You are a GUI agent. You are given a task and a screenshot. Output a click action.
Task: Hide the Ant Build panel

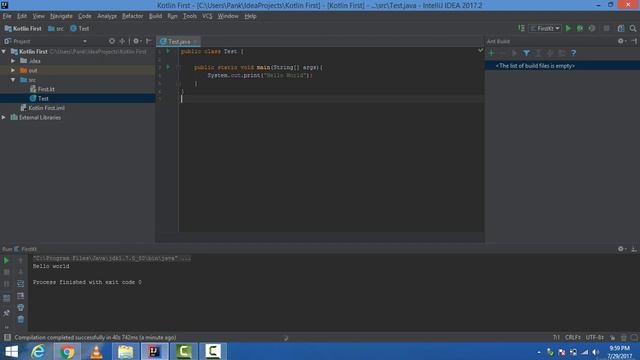634,41
